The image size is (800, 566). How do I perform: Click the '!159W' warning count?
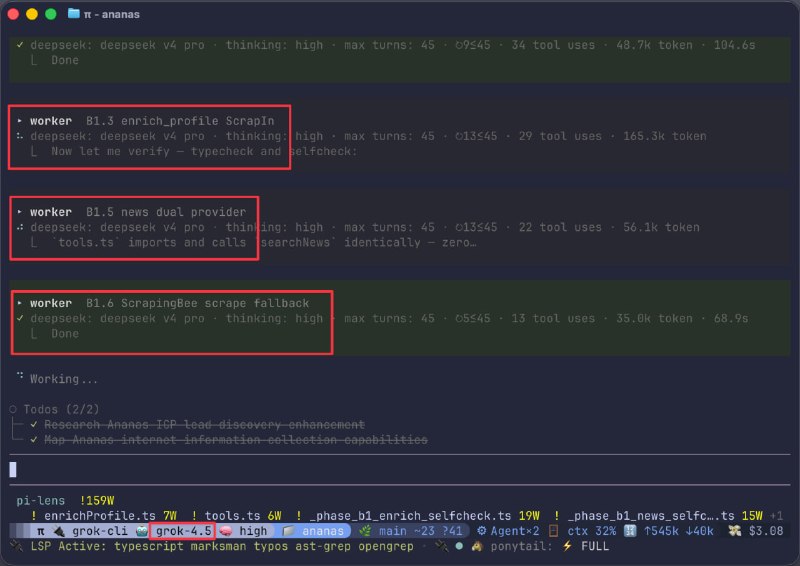[97, 501]
